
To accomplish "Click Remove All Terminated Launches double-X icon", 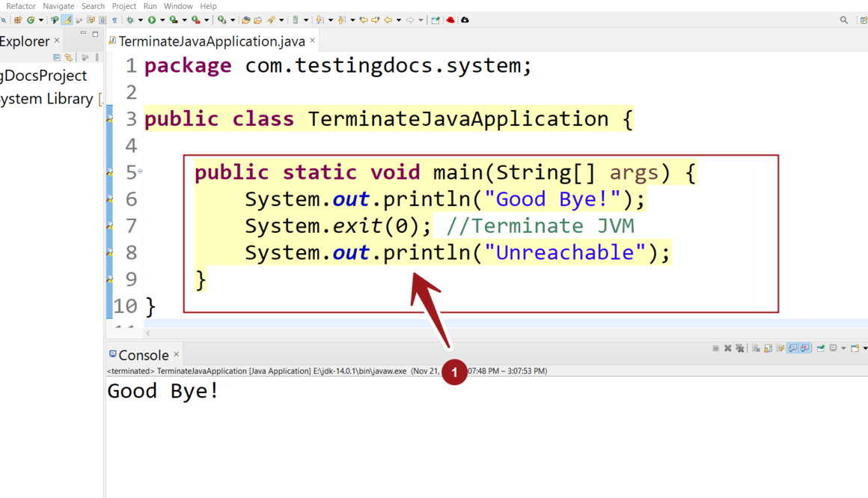I will tap(739, 348).
